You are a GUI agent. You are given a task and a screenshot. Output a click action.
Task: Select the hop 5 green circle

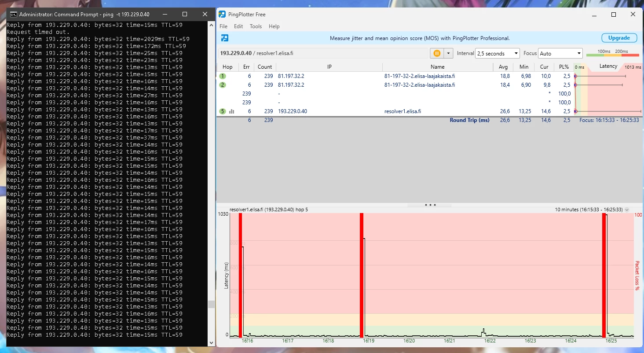(223, 111)
